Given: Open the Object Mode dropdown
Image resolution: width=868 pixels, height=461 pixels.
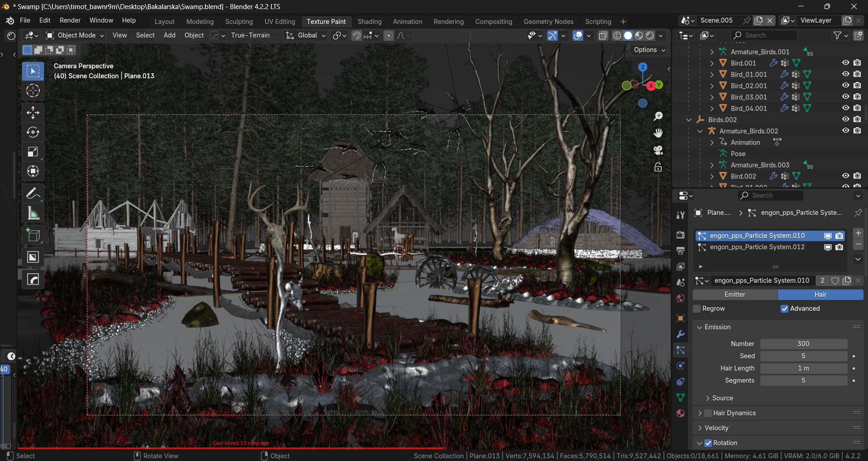Looking at the screenshot, I should click(x=75, y=35).
